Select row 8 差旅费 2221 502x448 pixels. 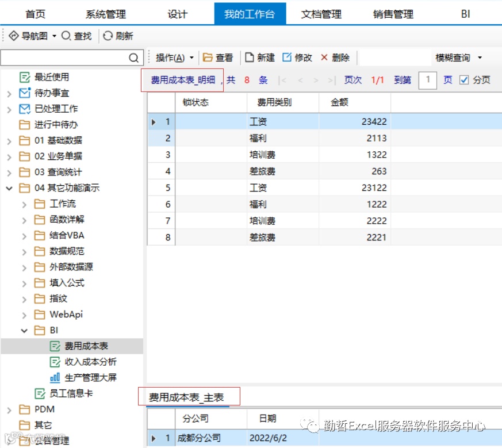[x=324, y=238]
